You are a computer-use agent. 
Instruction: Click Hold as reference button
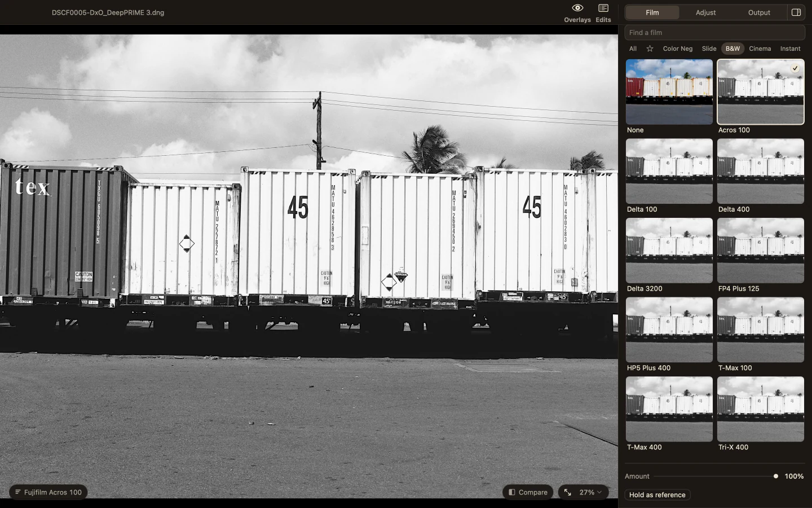point(657,495)
